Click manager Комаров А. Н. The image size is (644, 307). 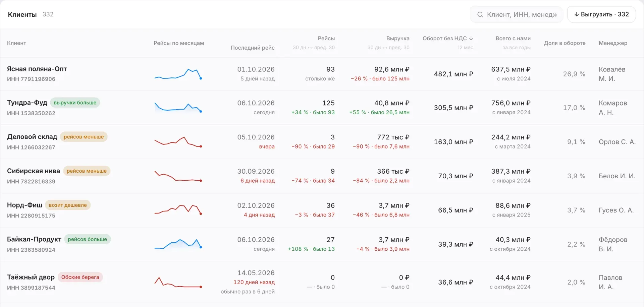pyautogui.click(x=613, y=108)
